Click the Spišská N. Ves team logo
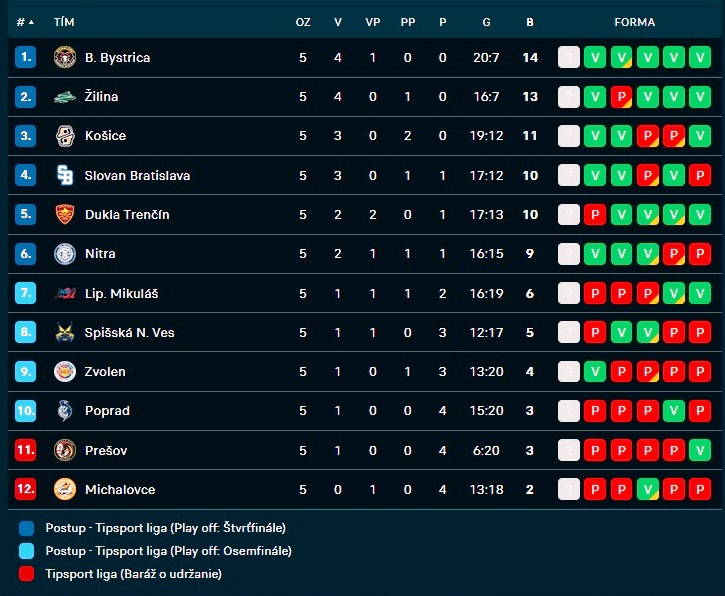This screenshot has width=725, height=596. tap(65, 332)
